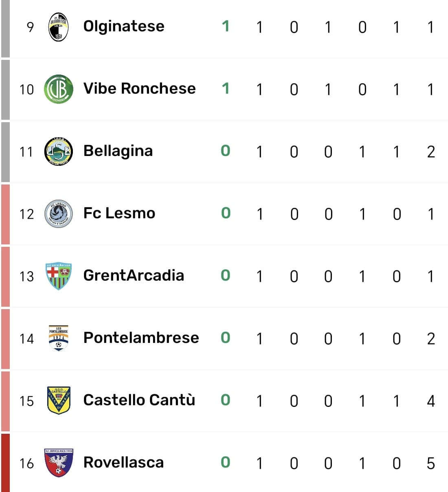The height and width of the screenshot is (492, 448).
Task: Click the Vibe Ronchese green logo
Action: pos(58,89)
